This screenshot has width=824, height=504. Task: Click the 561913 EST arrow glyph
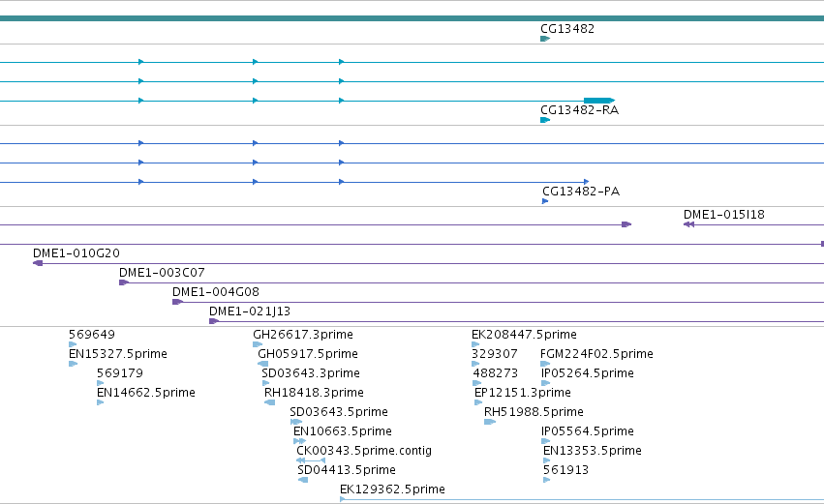(546, 480)
